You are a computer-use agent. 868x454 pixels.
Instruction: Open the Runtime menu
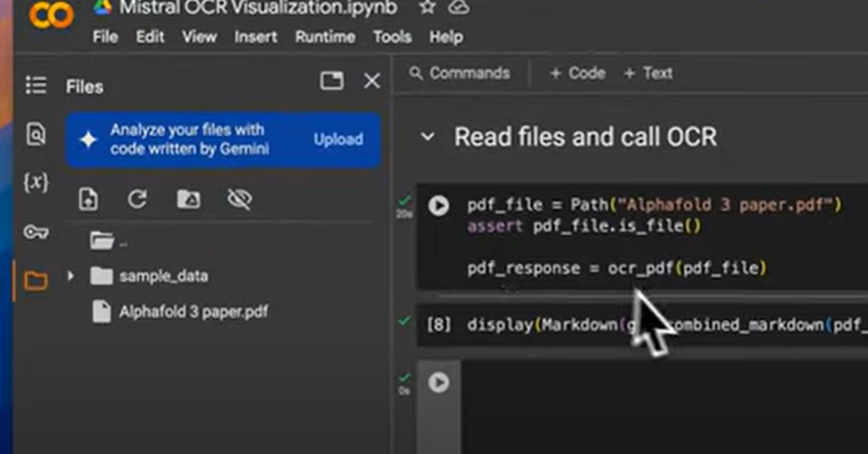point(325,37)
